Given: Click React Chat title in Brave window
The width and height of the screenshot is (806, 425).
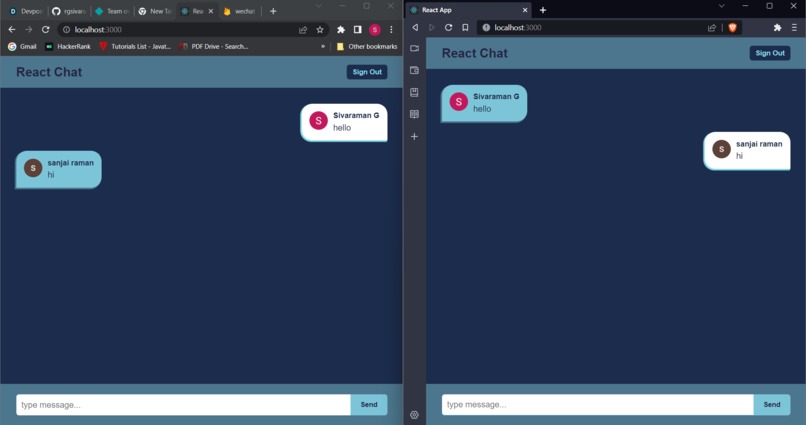Looking at the screenshot, I should tap(475, 53).
